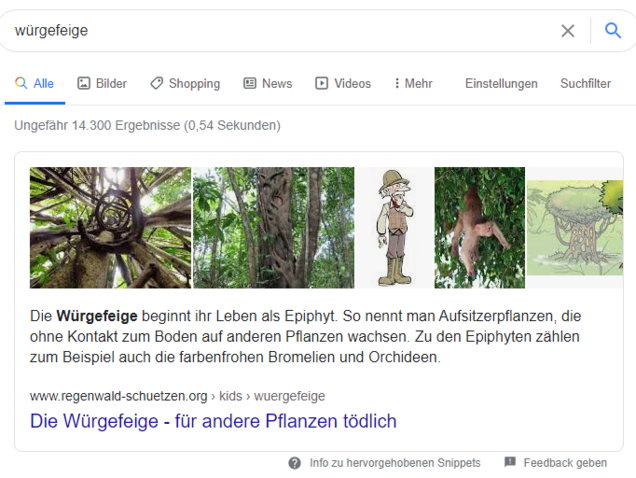Open the forest tree trunk thumbnail
The image size is (636, 478).
274,228
